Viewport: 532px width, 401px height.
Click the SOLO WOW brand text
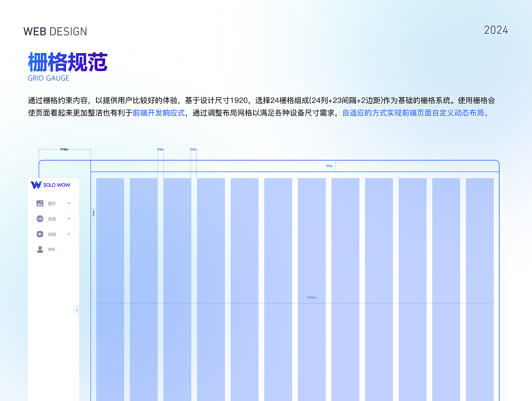pyautogui.click(x=57, y=185)
